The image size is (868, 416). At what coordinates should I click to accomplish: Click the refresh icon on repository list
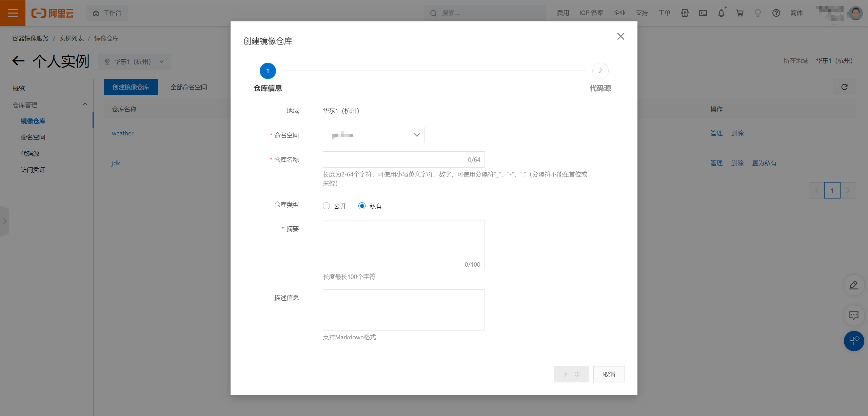tap(844, 87)
